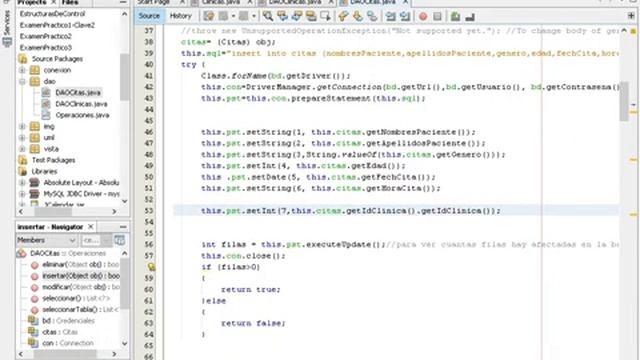
Task: Open the Services side panel
Action: [x=7, y=29]
